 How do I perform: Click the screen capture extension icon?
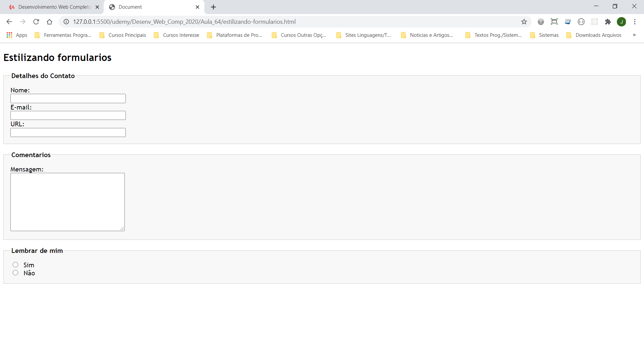click(x=554, y=22)
